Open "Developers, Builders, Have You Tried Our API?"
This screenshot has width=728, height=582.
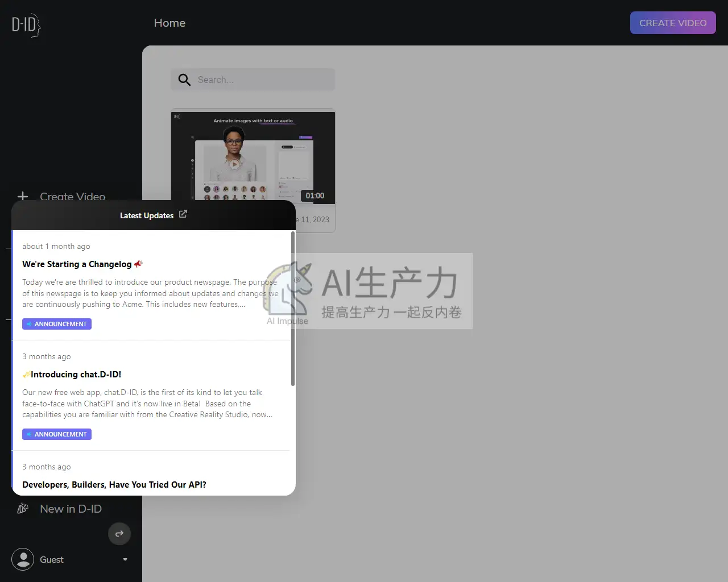[114, 485]
